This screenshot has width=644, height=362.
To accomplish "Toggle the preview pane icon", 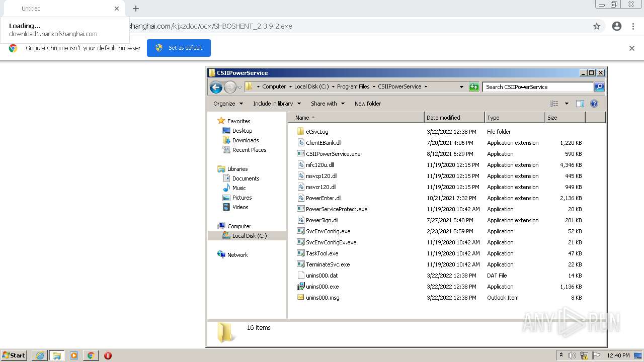I will [580, 104].
